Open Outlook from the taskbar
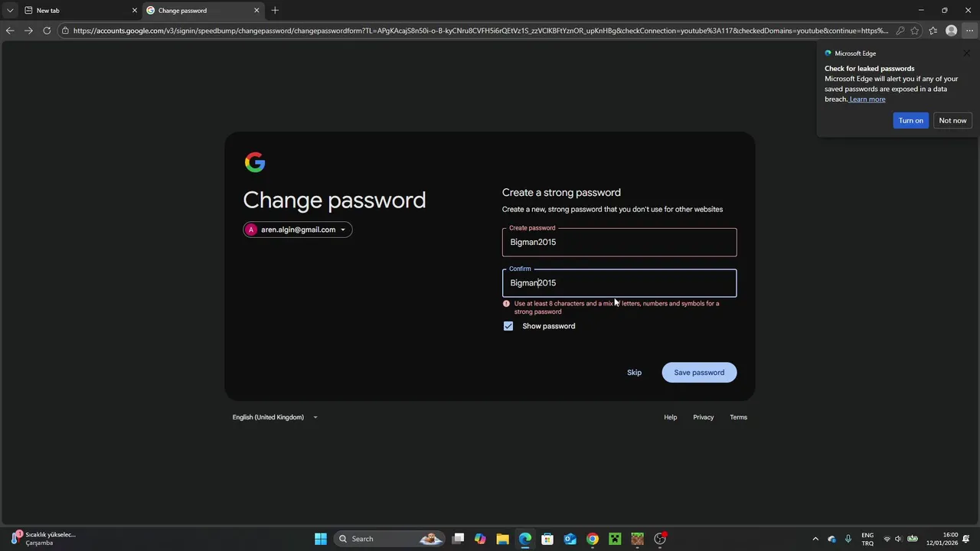 pos(570,539)
